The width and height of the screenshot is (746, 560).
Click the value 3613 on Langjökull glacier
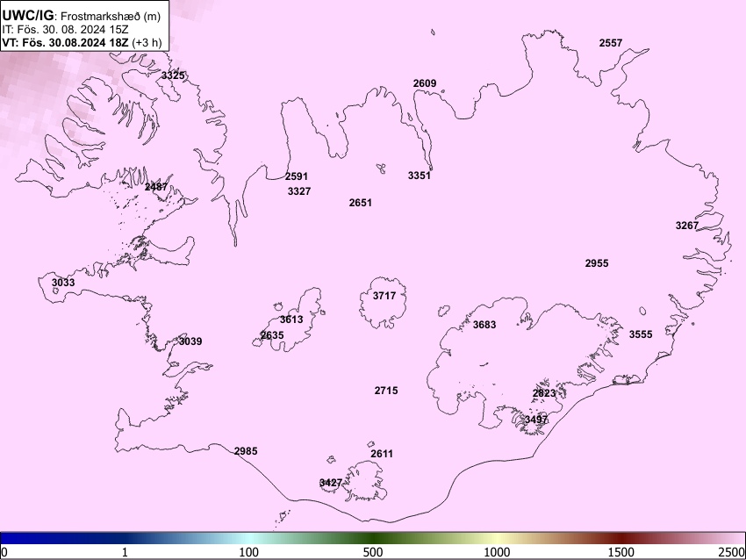[x=291, y=319]
